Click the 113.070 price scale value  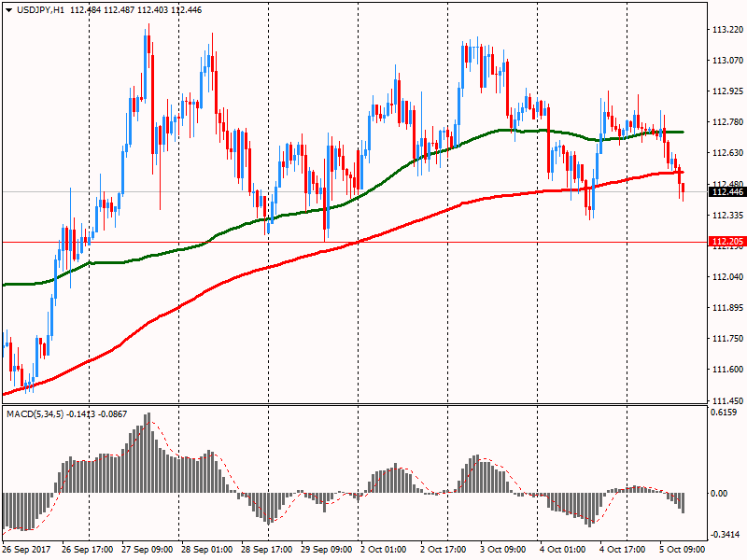pos(727,61)
